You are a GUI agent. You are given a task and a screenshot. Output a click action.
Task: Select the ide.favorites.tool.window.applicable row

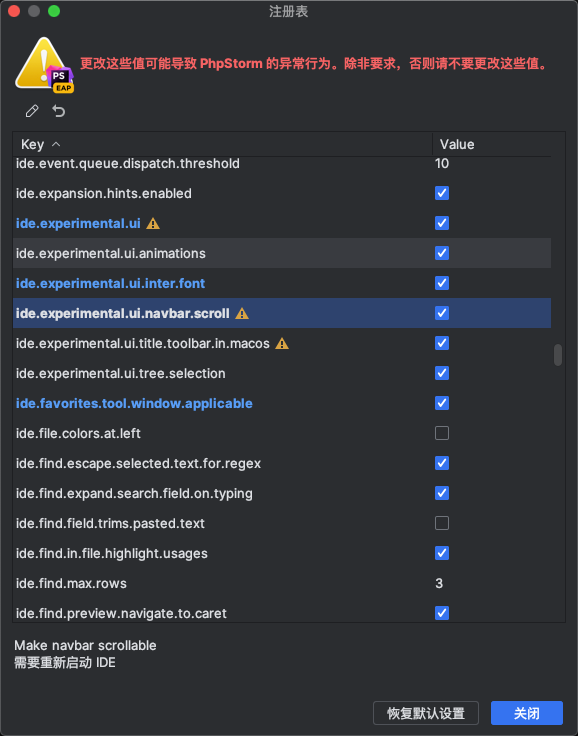pos(282,403)
